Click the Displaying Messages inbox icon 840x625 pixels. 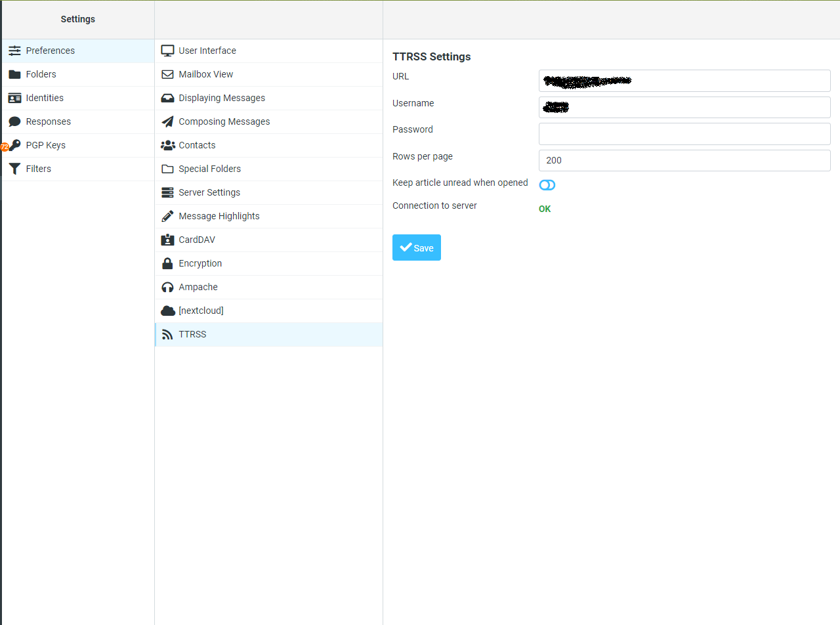click(167, 98)
